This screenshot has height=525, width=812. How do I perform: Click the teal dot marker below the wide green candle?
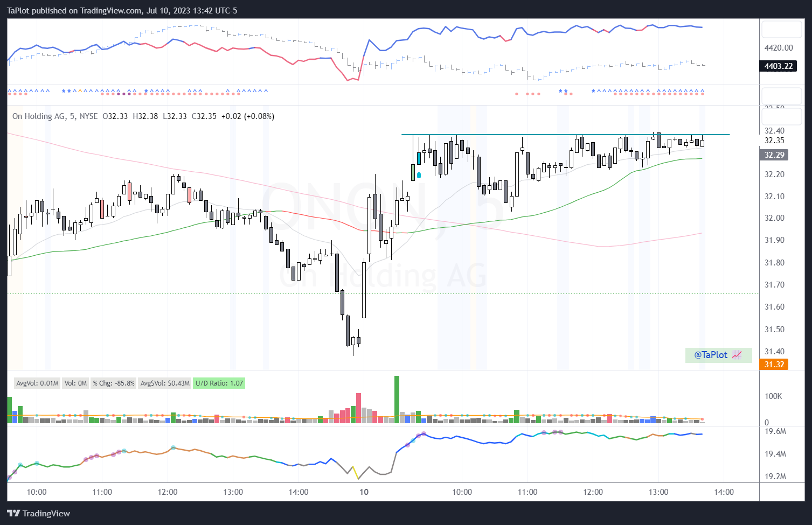point(419,174)
